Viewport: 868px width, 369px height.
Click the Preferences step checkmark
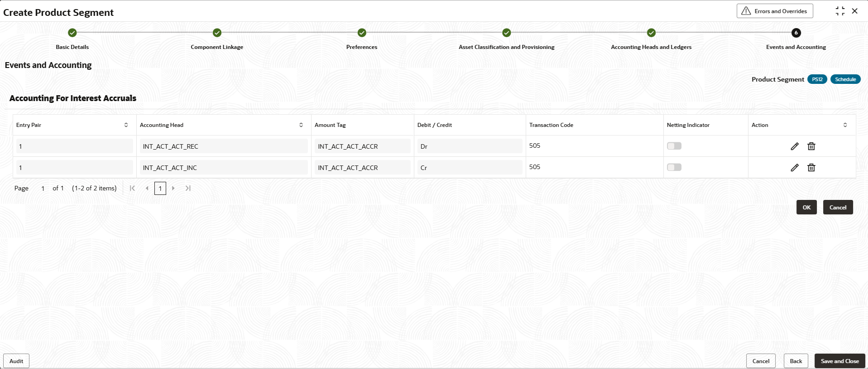(362, 33)
